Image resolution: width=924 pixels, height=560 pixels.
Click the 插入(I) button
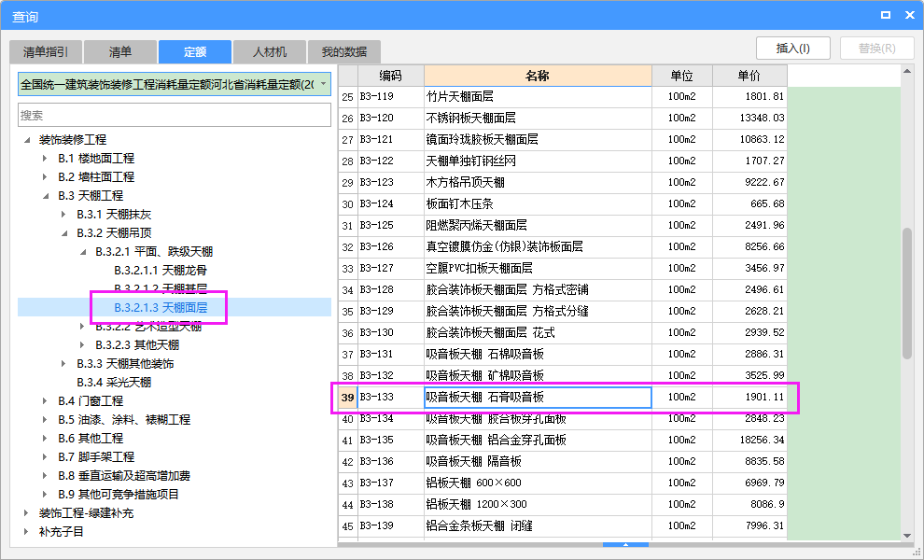click(x=793, y=49)
